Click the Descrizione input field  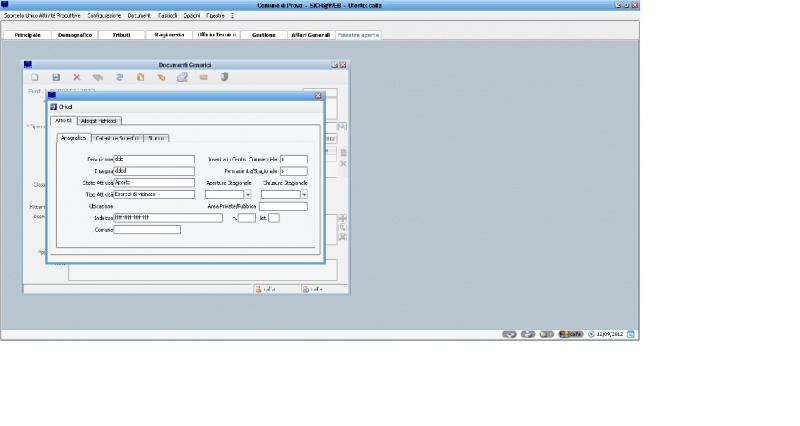(154, 160)
